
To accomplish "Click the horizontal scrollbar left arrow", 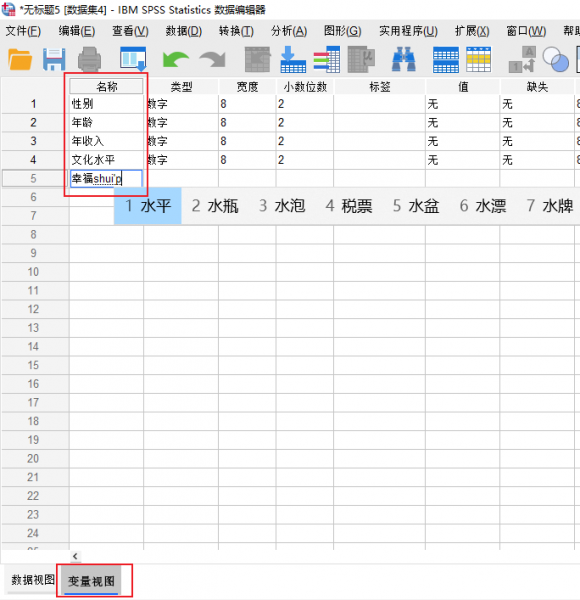I will 75,556.
